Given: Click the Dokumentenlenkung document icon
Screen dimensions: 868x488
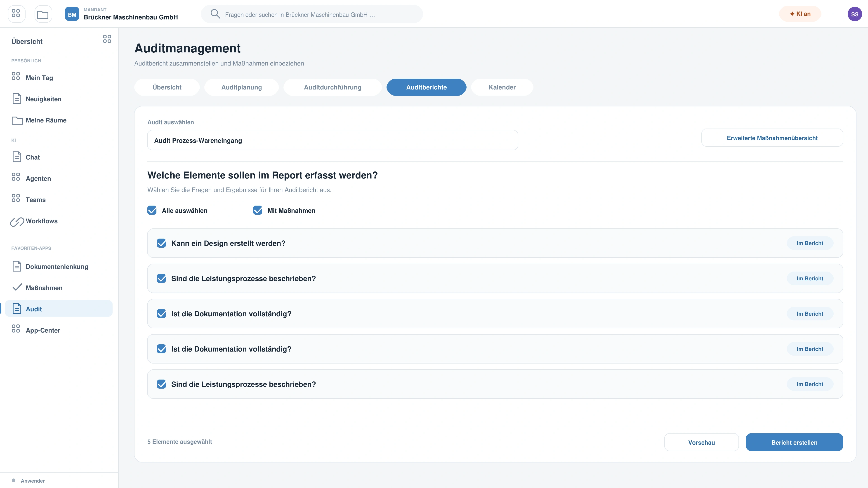Looking at the screenshot, I should pyautogui.click(x=17, y=266).
